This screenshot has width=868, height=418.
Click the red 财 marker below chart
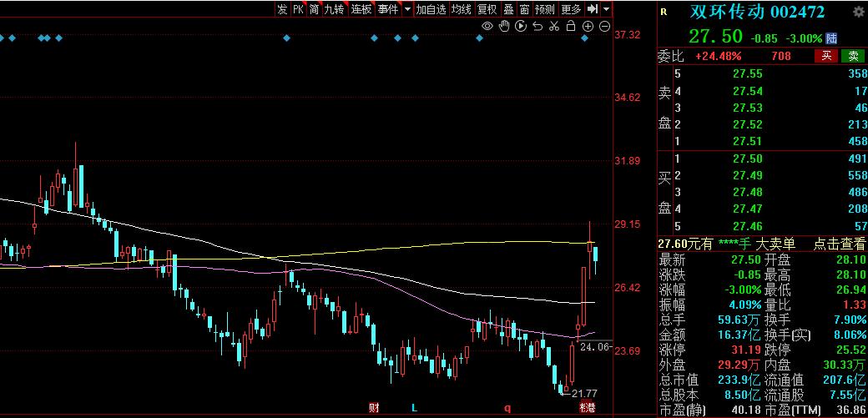[374, 409]
